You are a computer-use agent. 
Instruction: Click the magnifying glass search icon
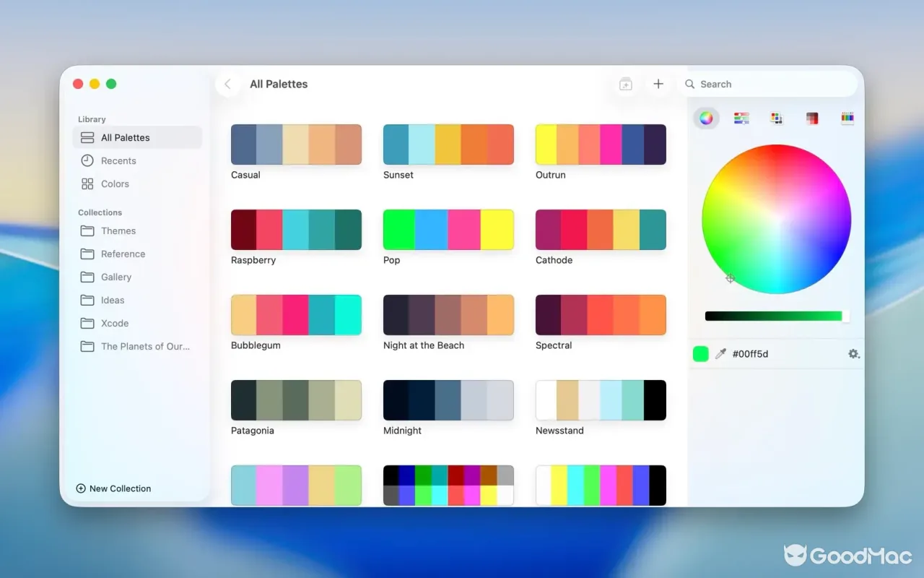click(x=690, y=84)
